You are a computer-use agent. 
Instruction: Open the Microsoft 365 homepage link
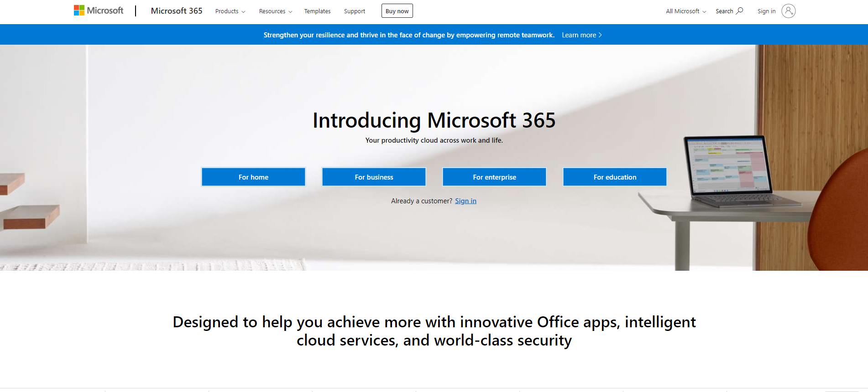(176, 10)
